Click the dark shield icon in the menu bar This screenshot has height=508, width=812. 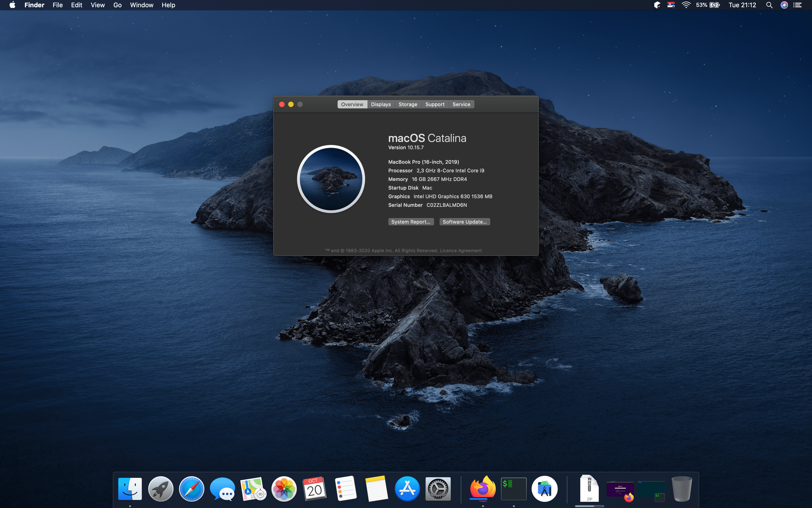coord(657,5)
